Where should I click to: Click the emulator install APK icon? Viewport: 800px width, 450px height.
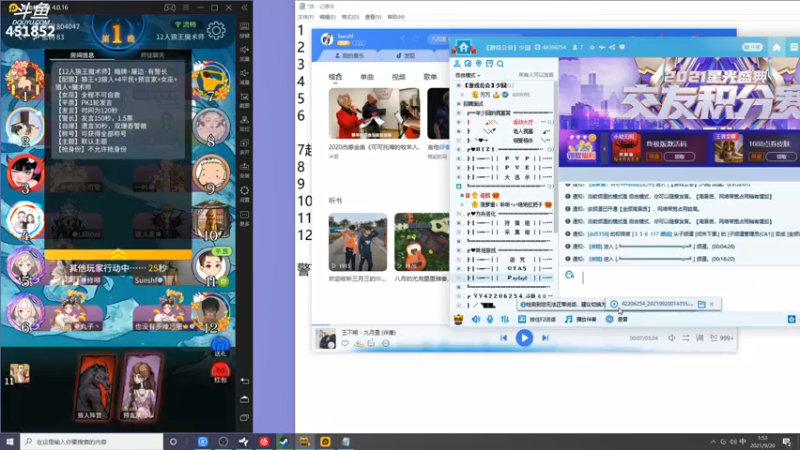pos(245,167)
